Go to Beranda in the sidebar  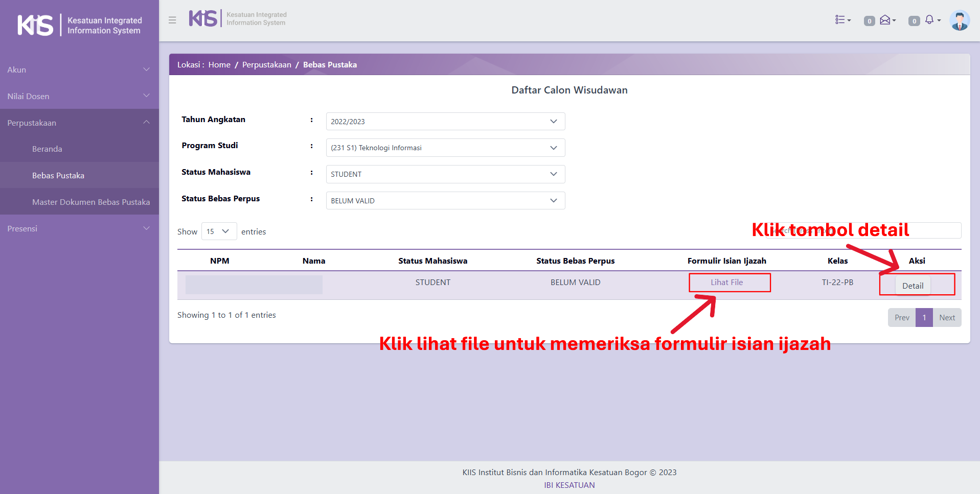tap(47, 149)
